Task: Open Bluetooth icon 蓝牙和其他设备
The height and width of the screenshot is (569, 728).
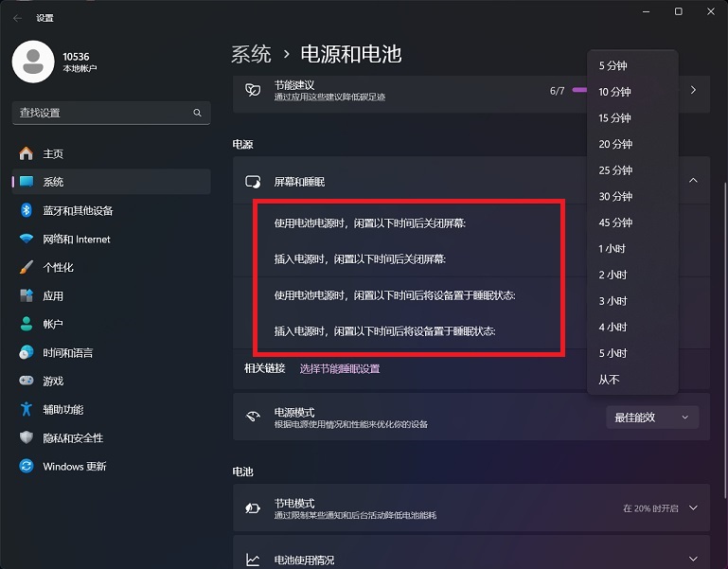Action: [27, 210]
